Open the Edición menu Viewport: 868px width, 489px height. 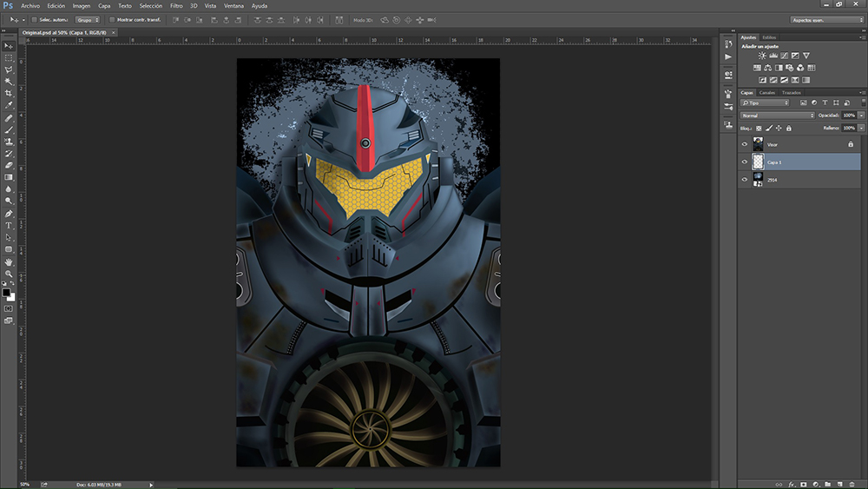pyautogui.click(x=56, y=5)
